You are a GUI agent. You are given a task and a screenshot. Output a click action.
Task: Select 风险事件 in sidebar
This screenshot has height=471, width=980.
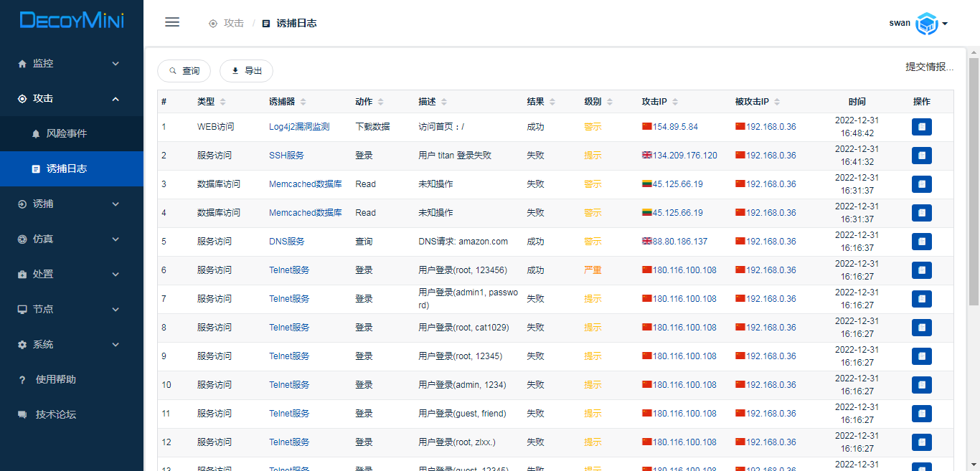[66, 133]
